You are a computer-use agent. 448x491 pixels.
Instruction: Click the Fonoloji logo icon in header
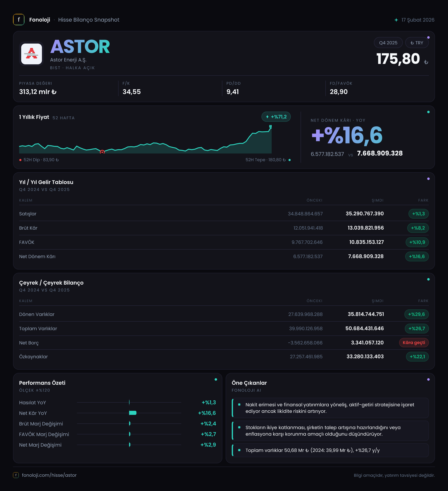pyautogui.click(x=19, y=20)
